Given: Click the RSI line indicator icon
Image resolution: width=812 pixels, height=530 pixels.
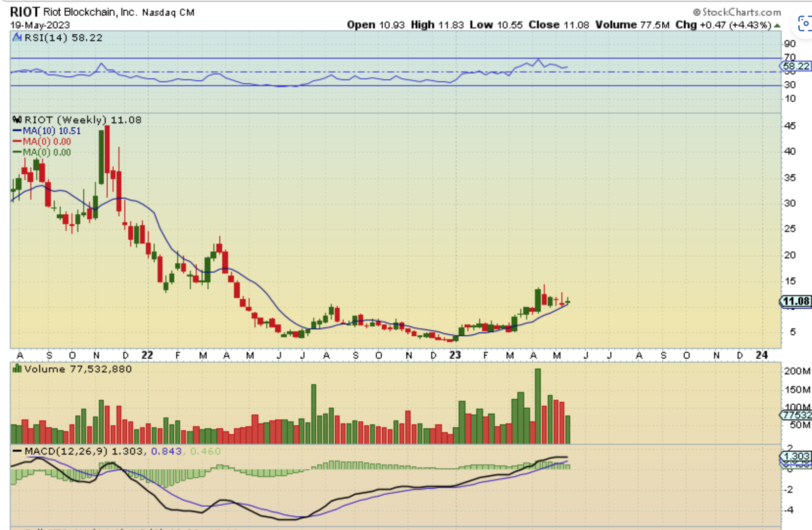Looking at the screenshot, I should [x=17, y=38].
